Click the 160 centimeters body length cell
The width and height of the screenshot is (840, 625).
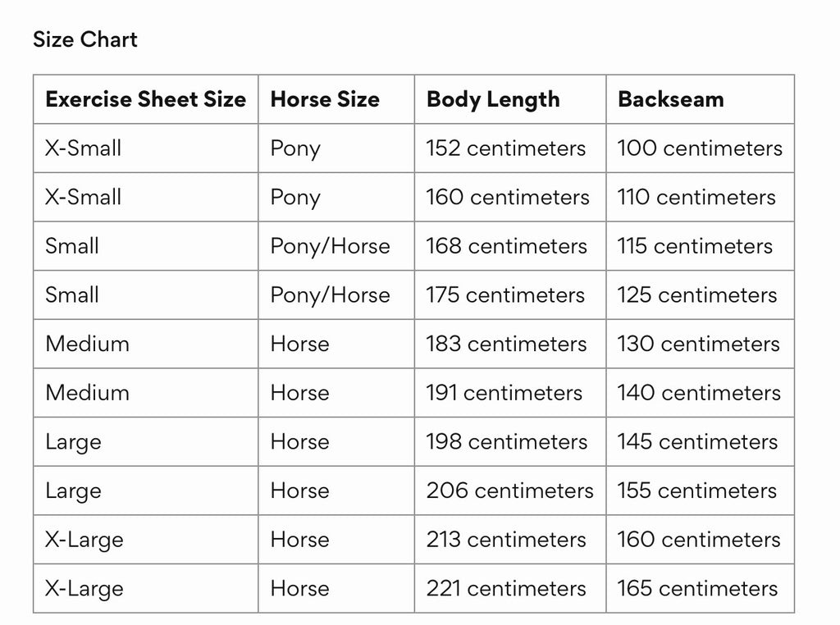pyautogui.click(x=510, y=197)
